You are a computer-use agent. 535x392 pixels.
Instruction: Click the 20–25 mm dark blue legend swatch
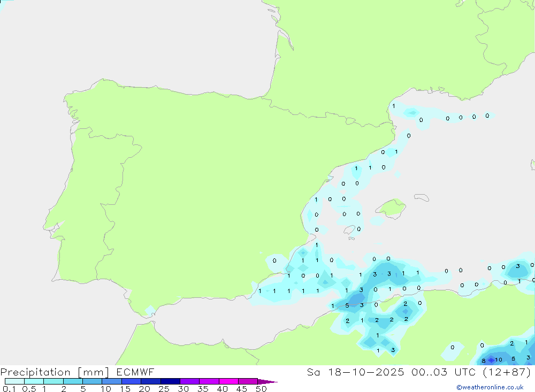(151, 381)
